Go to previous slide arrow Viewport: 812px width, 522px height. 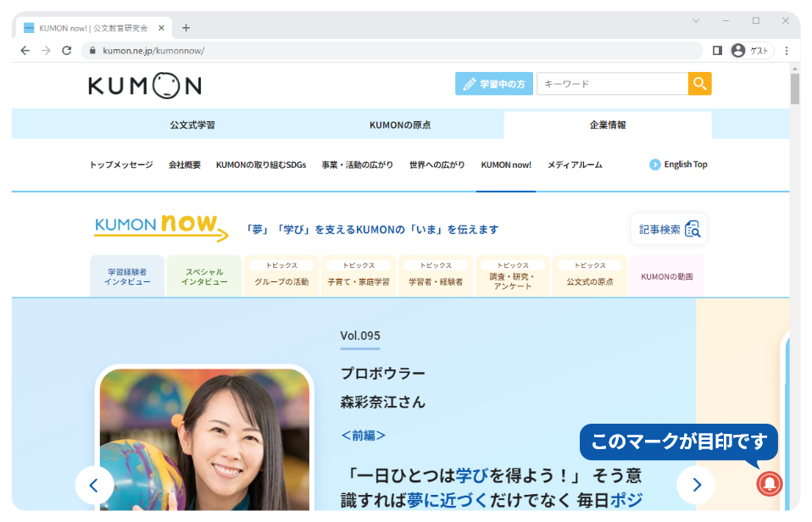[x=94, y=486]
